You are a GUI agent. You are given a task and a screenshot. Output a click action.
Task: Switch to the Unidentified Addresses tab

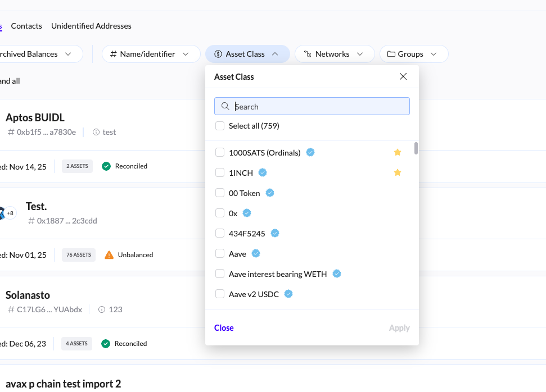pyautogui.click(x=91, y=26)
